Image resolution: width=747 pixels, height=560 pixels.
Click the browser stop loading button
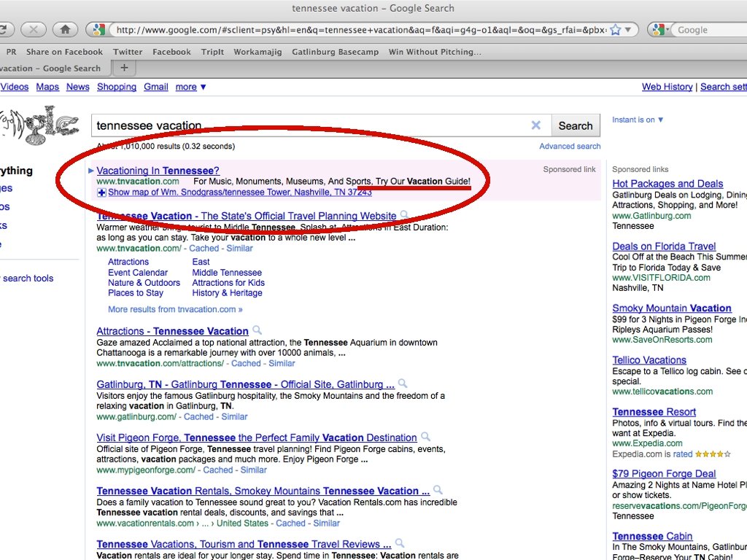click(x=34, y=29)
